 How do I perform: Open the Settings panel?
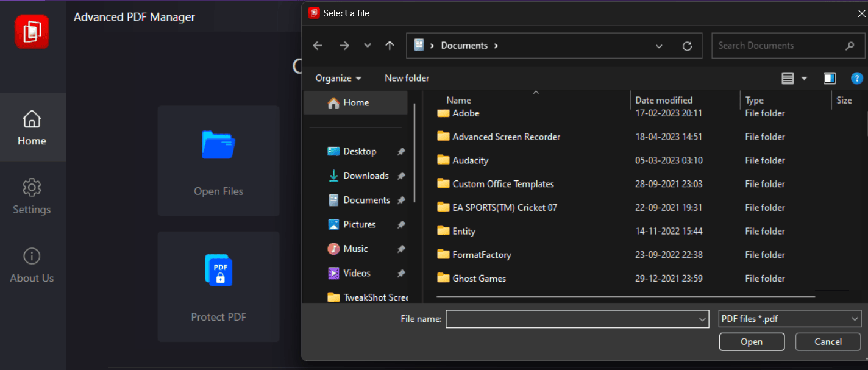(x=32, y=196)
